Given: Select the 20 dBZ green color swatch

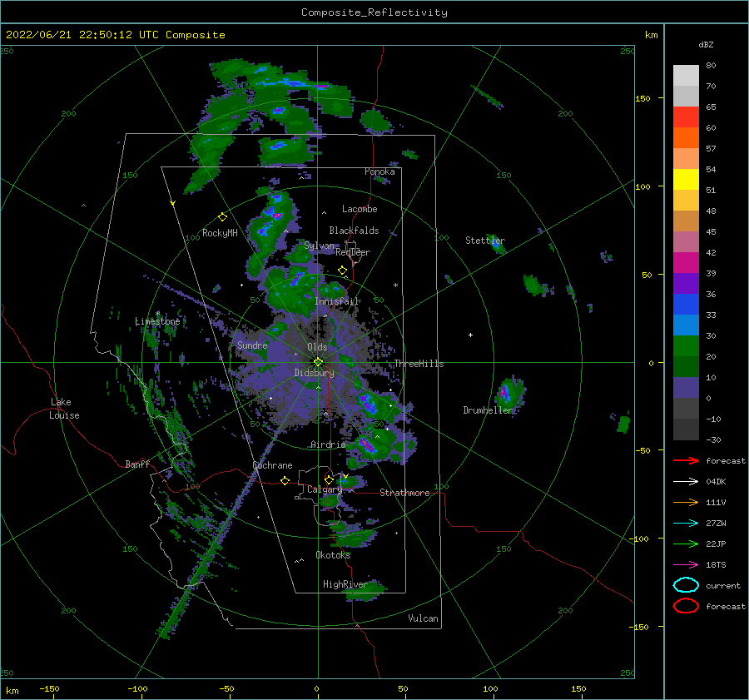Looking at the screenshot, I should [686, 346].
